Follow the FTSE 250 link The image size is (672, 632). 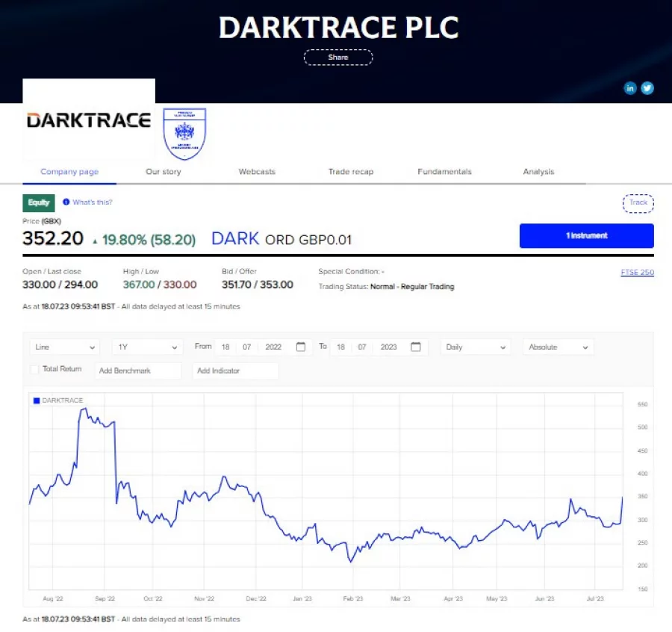(637, 273)
